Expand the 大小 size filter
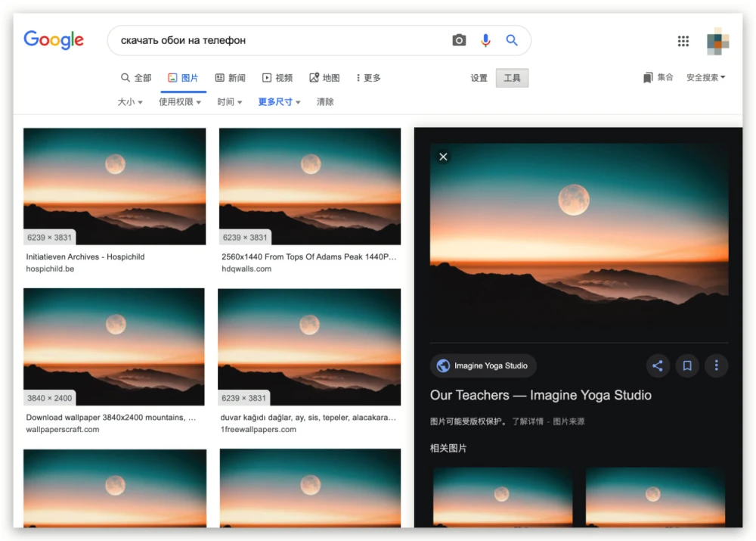This screenshot has width=756, height=541. click(130, 102)
